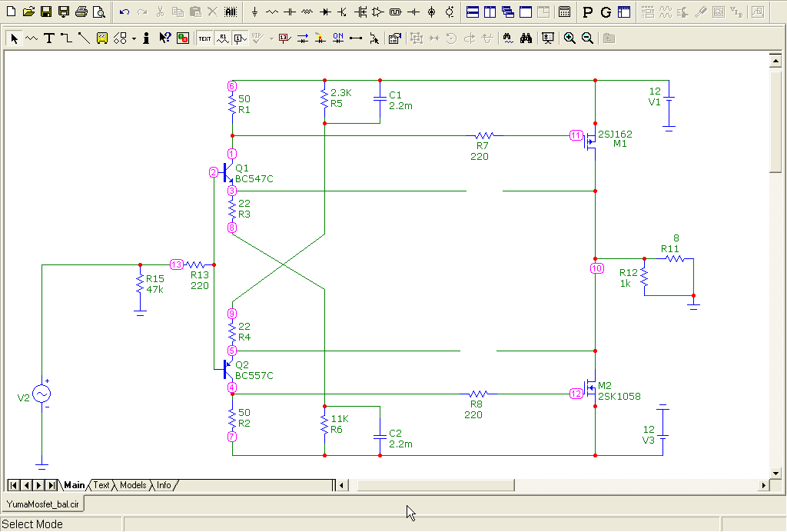Toggle pin connections display
Screen dimensions: 787x532
click(355, 38)
